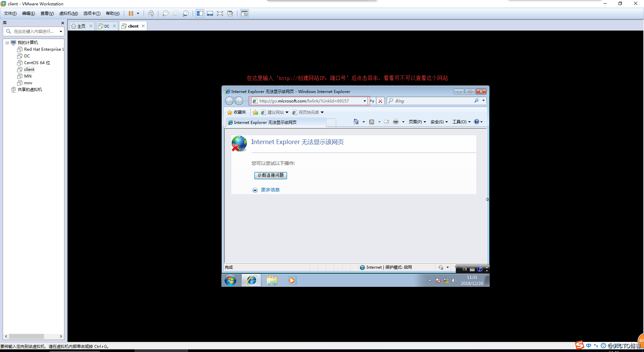Open the 查看(V) menu

(x=47, y=13)
